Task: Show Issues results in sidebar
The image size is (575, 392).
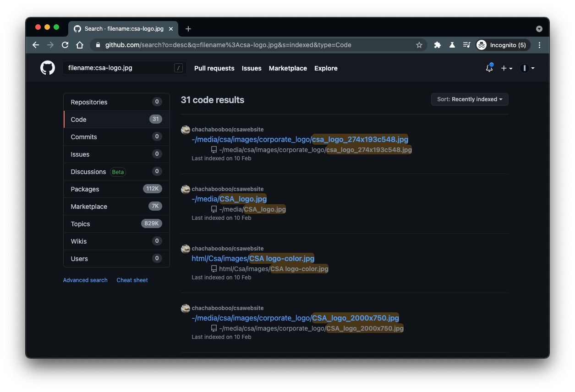Action: (x=116, y=154)
